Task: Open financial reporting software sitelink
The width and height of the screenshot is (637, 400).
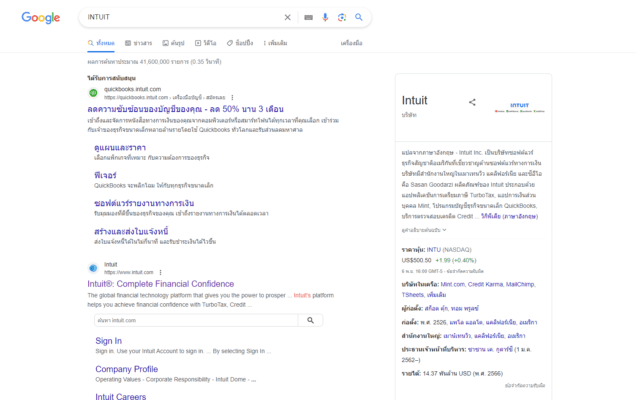Action: (x=144, y=203)
